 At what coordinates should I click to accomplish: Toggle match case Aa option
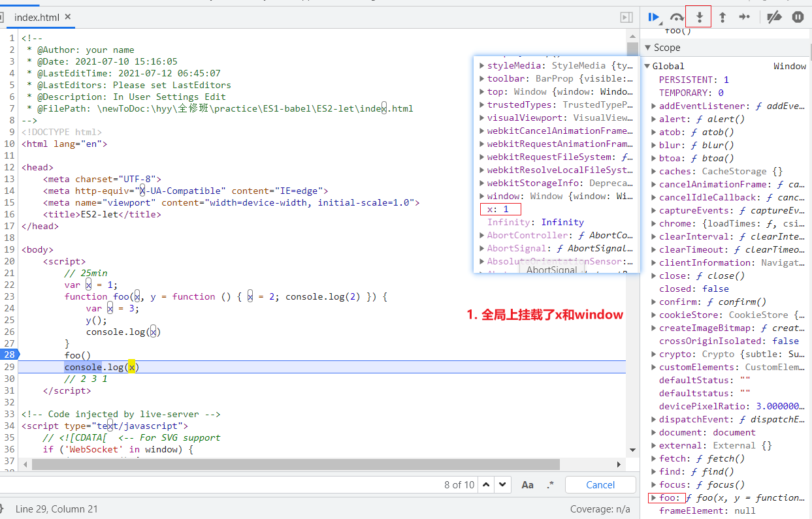[x=527, y=485]
